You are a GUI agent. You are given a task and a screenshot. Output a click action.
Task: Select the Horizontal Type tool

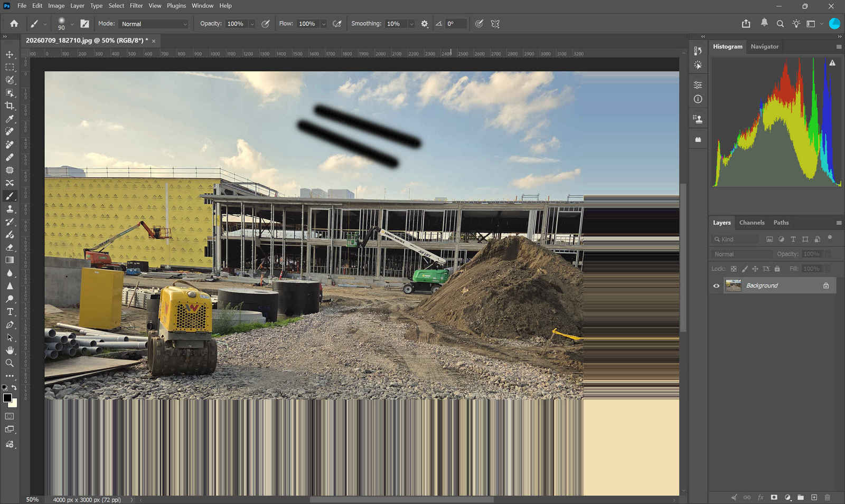10,312
